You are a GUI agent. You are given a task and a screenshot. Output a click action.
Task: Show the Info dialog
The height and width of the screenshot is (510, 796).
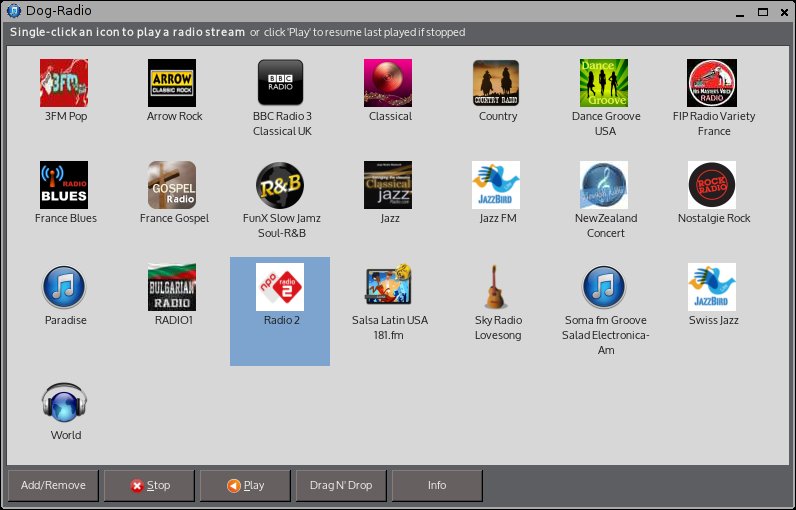(x=437, y=486)
